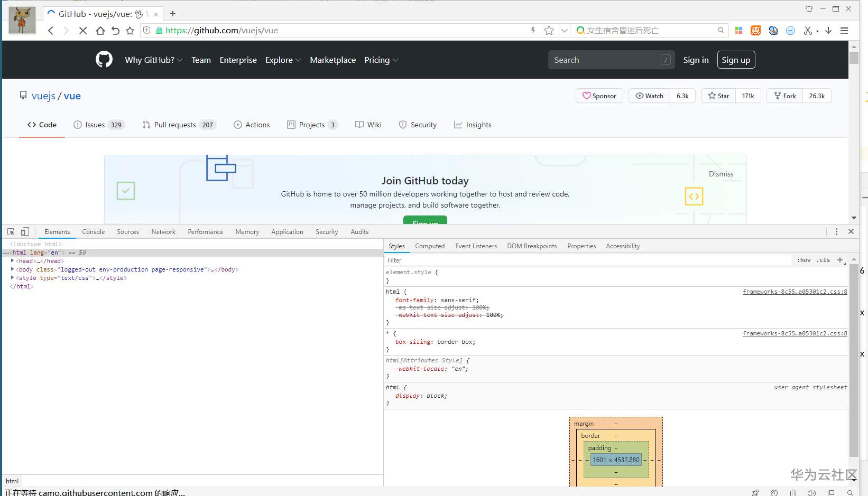868x496 pixels.
Task: Click the lightning speed mode icon
Action: pyautogui.click(x=533, y=31)
